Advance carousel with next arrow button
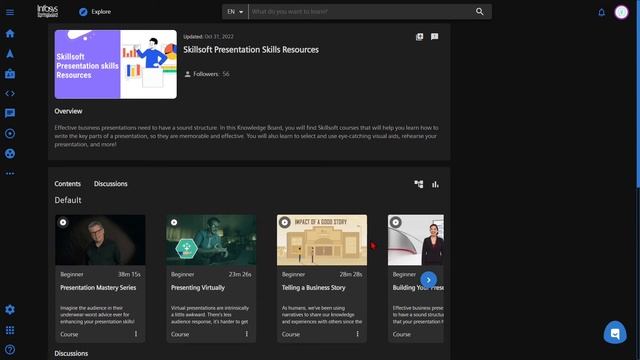Viewport: 640px width, 360px height. coord(428,280)
